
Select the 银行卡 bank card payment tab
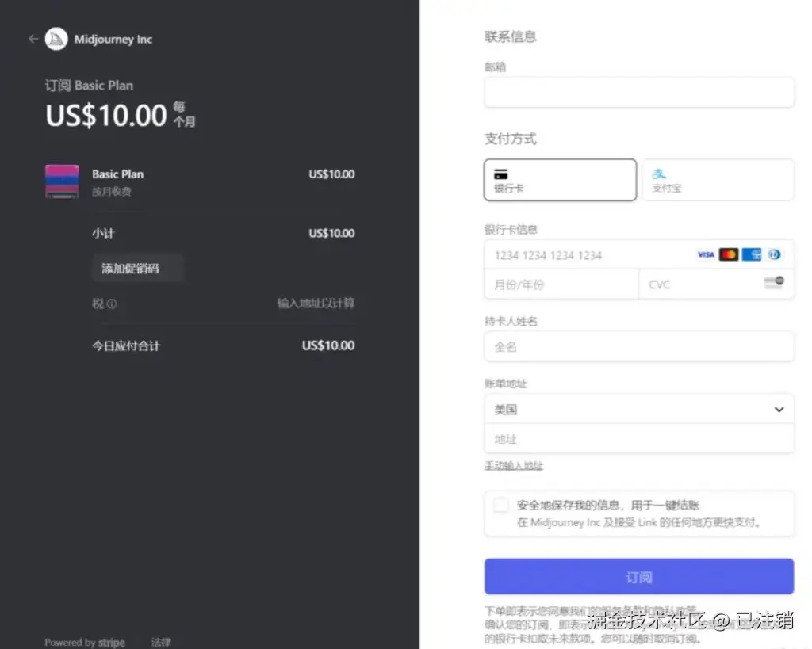[x=561, y=180]
